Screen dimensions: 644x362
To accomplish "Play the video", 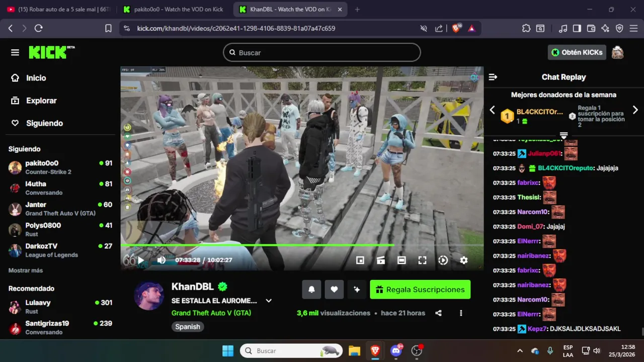I will pyautogui.click(x=141, y=260).
